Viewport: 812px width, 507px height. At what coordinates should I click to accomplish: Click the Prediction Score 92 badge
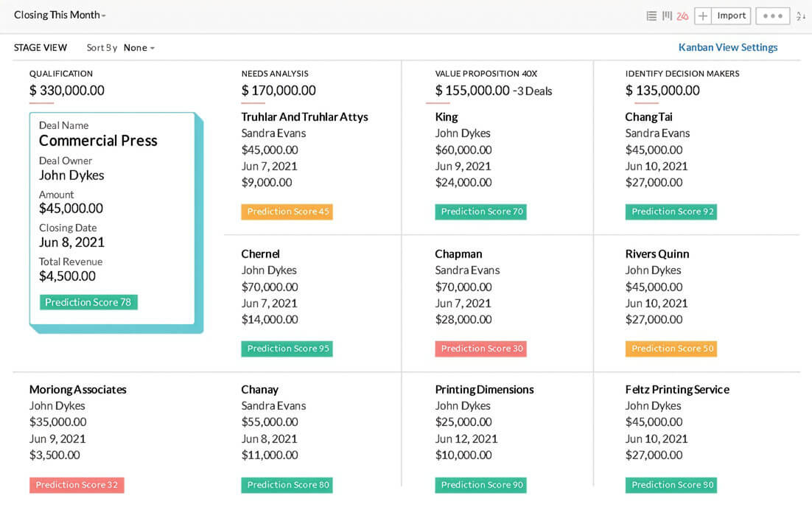[x=671, y=211]
